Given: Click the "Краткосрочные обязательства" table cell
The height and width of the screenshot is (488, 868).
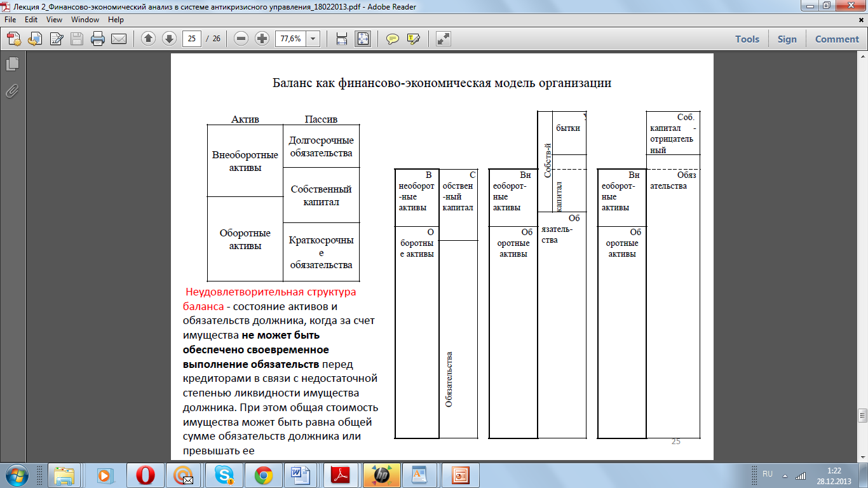Looking at the screenshot, I should 321,252.
